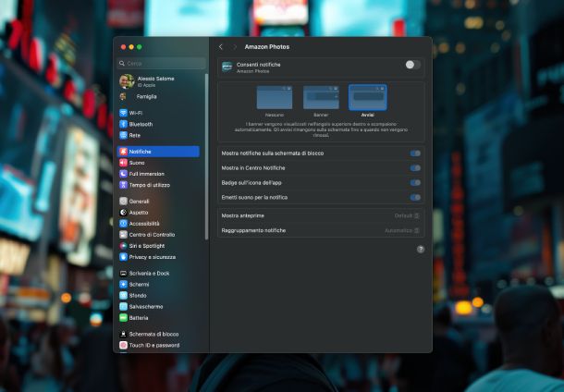Click the Accessibilità icon
The image size is (564, 392).
click(x=123, y=224)
